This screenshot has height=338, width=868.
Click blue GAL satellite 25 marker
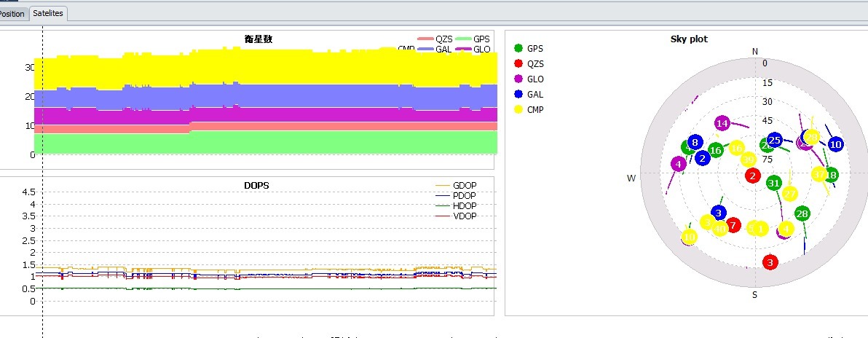(775, 140)
